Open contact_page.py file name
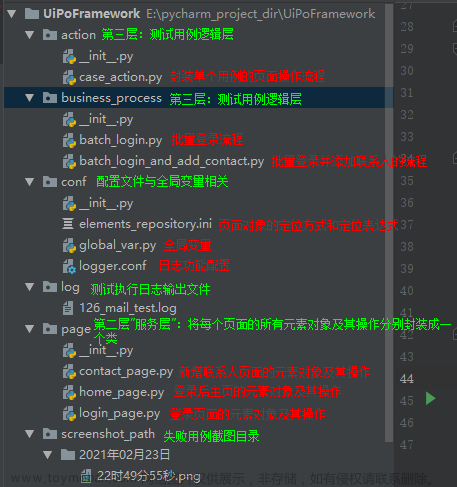The image size is (457, 487). [126, 372]
